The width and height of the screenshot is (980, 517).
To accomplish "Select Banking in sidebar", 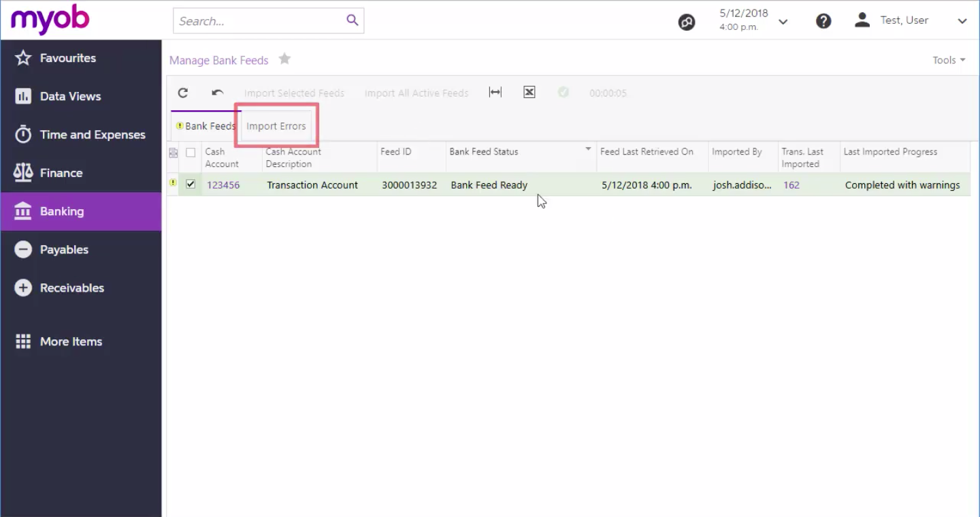I will (x=81, y=211).
